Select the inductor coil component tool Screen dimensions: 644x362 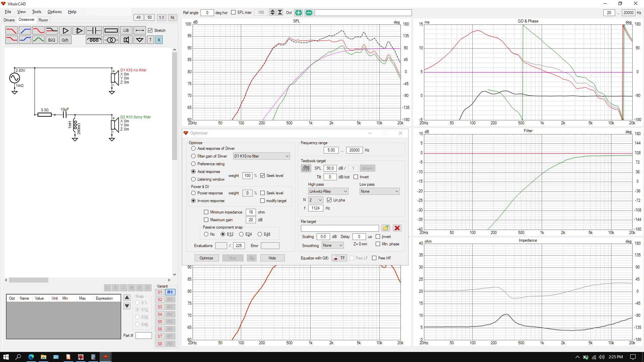coord(94,40)
